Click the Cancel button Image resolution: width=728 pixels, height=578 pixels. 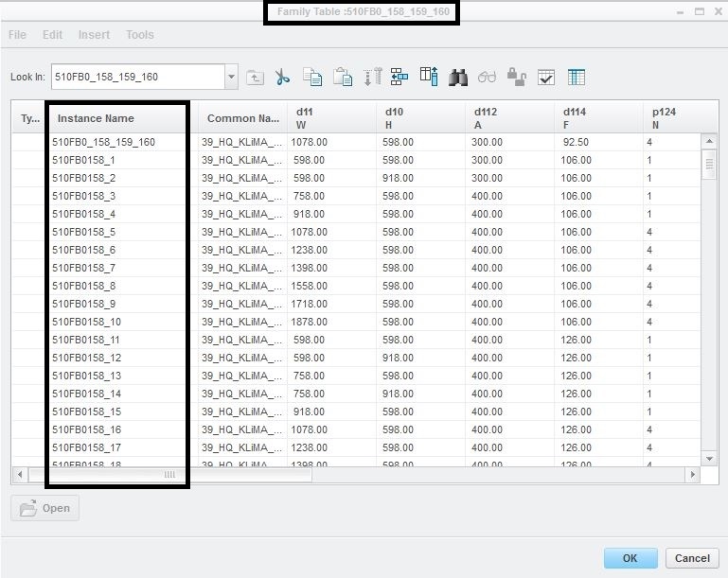[x=692, y=558]
